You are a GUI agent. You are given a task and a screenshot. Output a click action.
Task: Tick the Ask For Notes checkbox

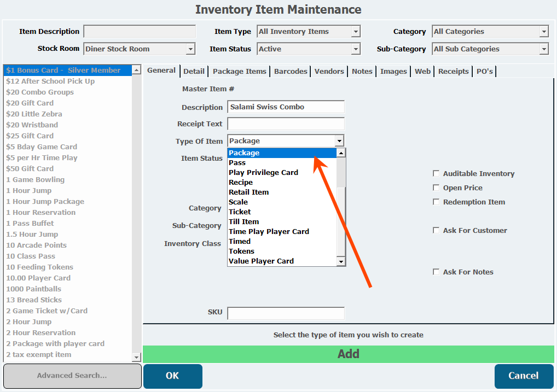coord(436,272)
